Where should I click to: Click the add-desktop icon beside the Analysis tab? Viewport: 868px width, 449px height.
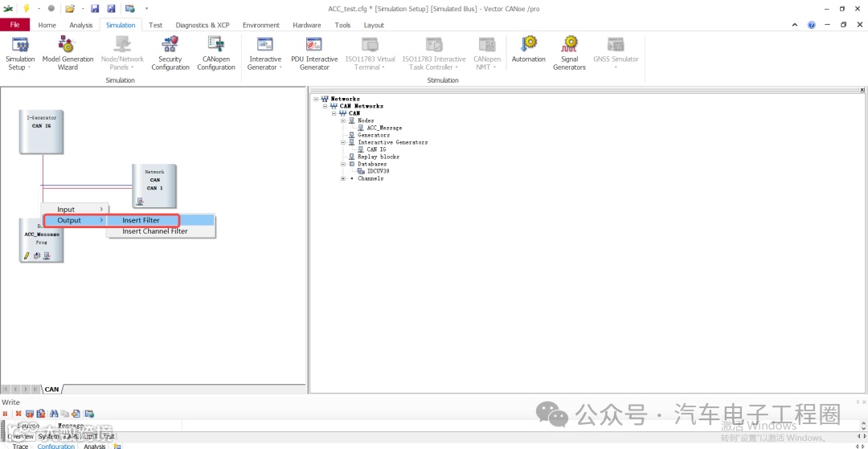117,446
